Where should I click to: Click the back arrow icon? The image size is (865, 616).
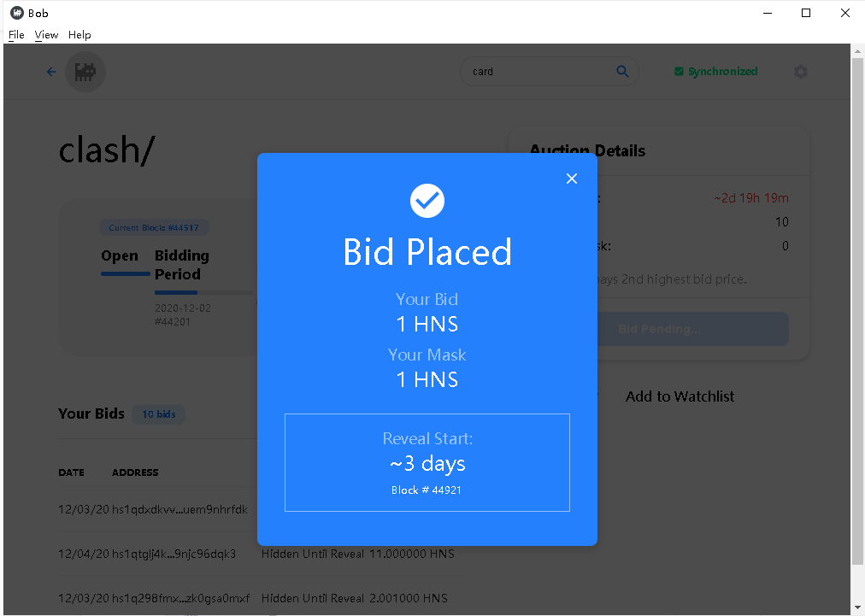(51, 72)
